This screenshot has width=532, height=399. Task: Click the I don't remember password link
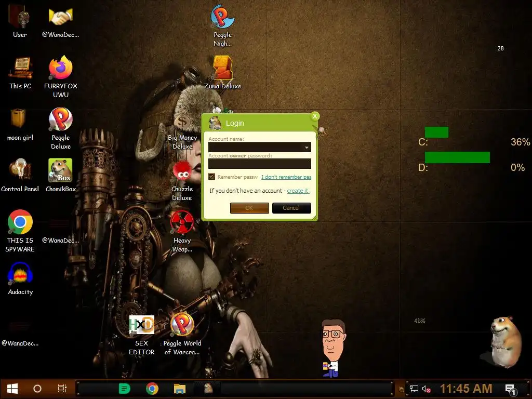[x=286, y=177]
